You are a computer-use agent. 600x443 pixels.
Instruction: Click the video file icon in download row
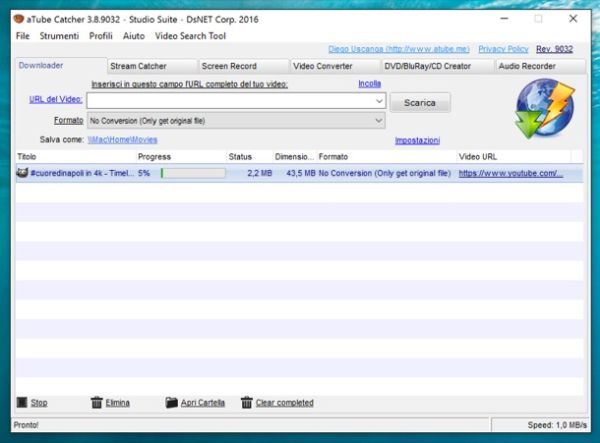pyautogui.click(x=23, y=173)
